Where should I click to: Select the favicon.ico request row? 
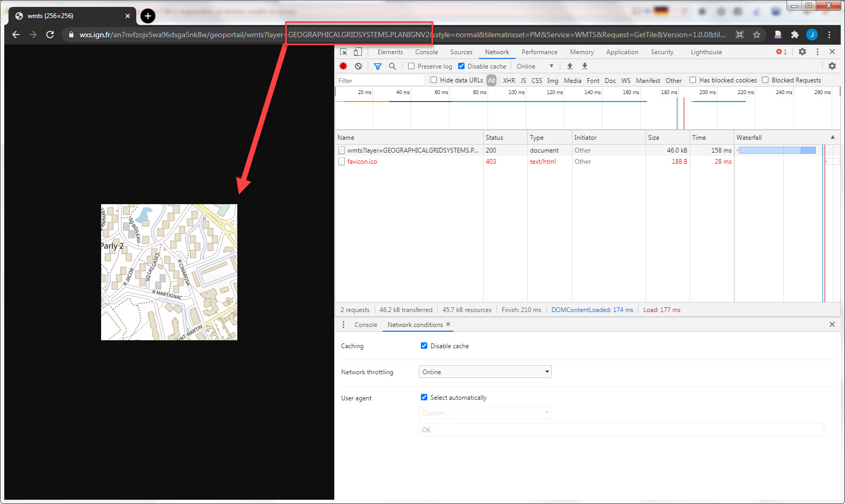[362, 162]
